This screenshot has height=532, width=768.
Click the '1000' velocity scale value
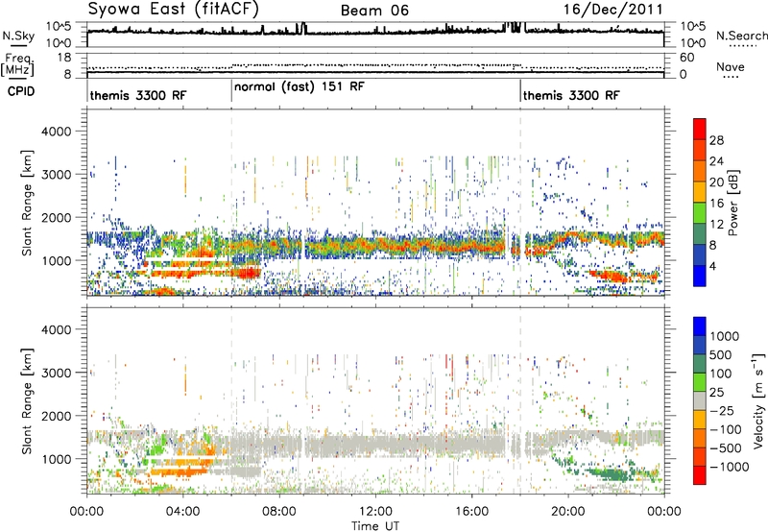pyautogui.click(x=725, y=336)
